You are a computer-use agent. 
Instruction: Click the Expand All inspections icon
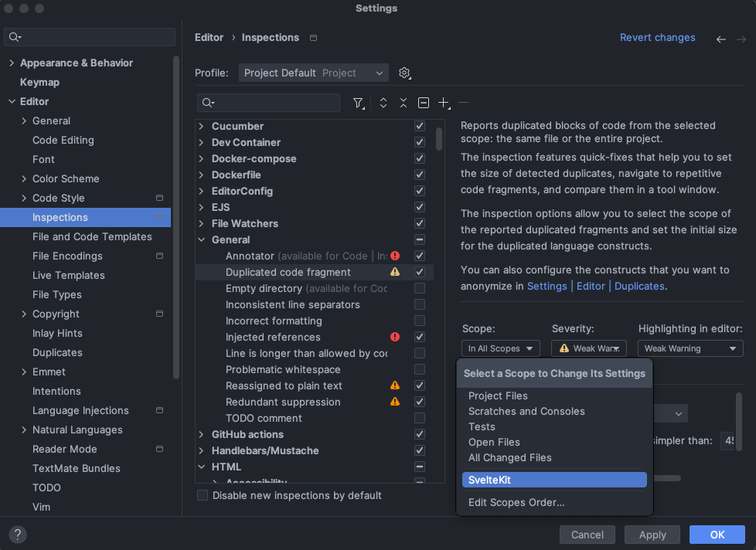(383, 103)
